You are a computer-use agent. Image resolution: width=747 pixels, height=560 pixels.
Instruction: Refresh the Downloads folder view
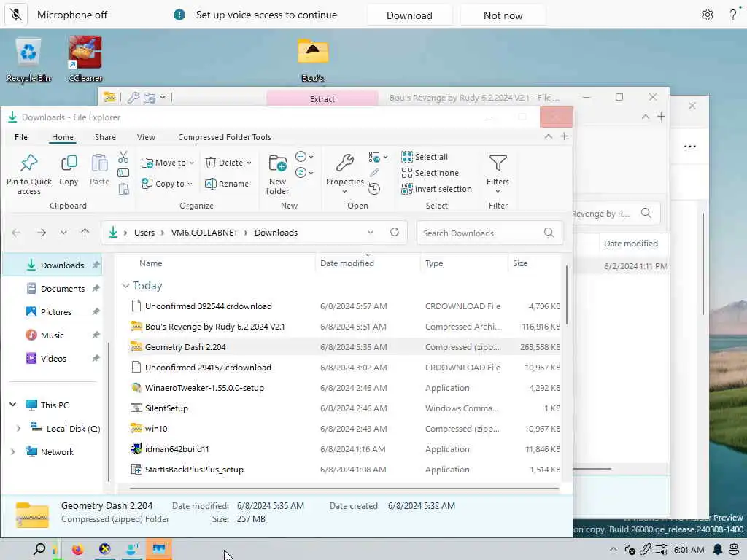click(x=395, y=233)
